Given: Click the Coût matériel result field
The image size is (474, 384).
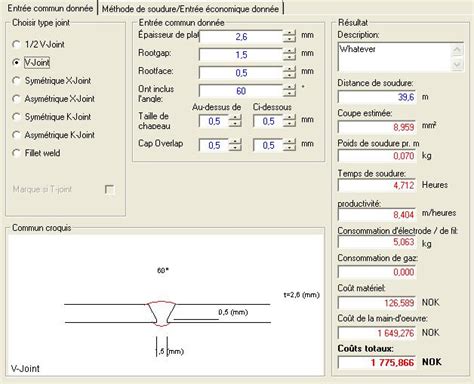Looking at the screenshot, I should 377,303.
